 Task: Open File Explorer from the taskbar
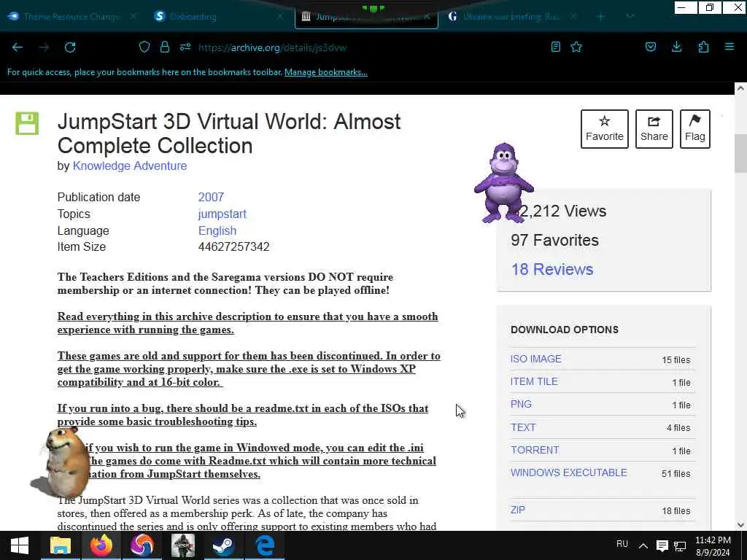pos(61,545)
